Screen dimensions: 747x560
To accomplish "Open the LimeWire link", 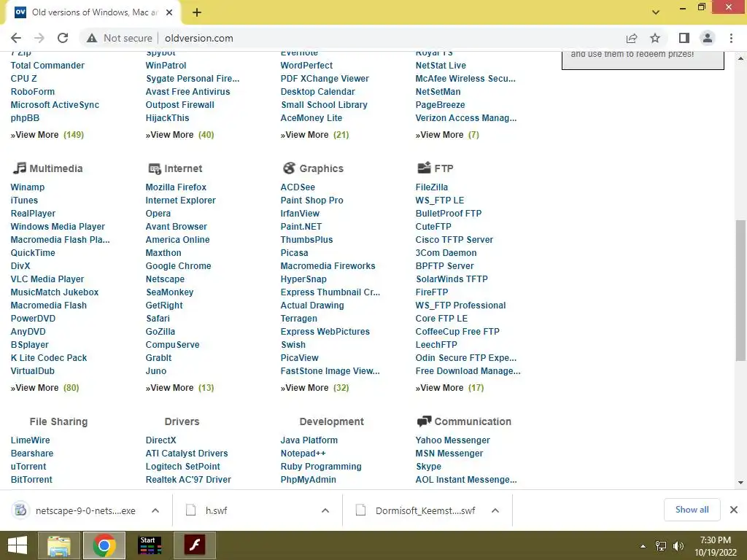I will point(30,440).
